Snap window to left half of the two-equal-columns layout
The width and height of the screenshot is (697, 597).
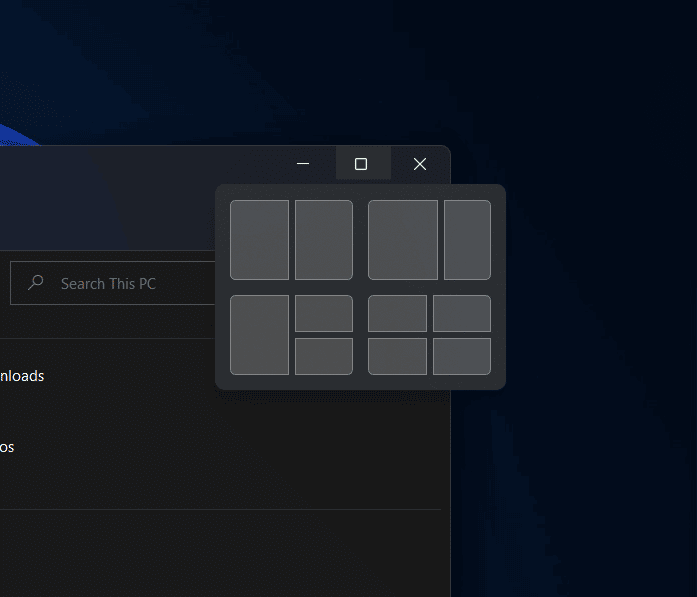point(260,240)
